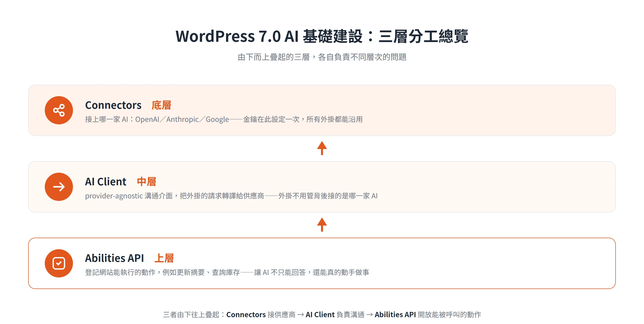
Task: Click the description '登記網站能執行的動作，例如更新摘要…'
Action: point(227,272)
